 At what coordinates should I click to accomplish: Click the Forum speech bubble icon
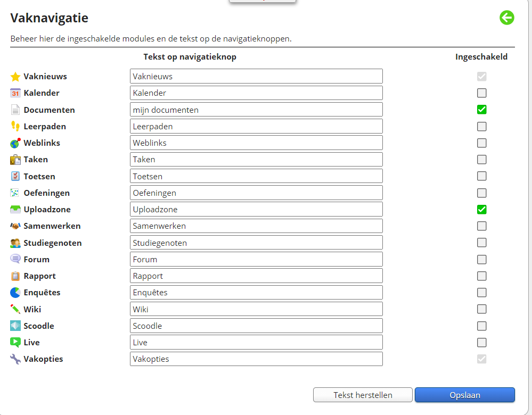[15, 260]
